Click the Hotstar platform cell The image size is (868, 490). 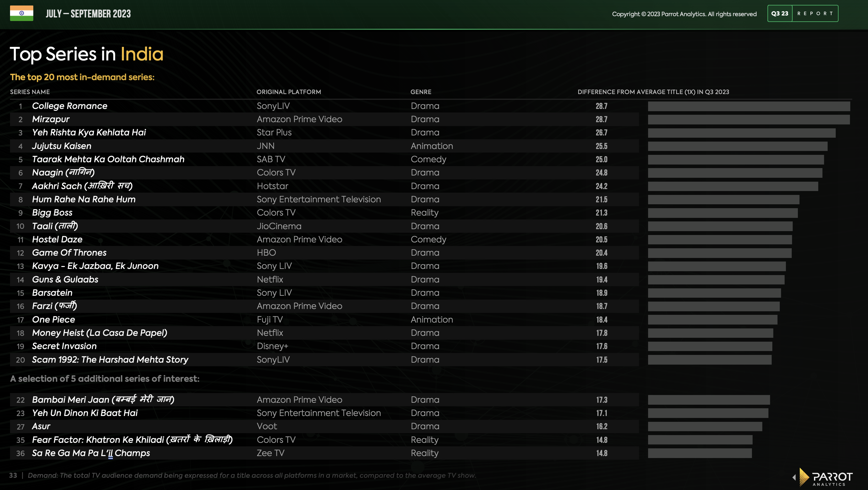(x=272, y=186)
